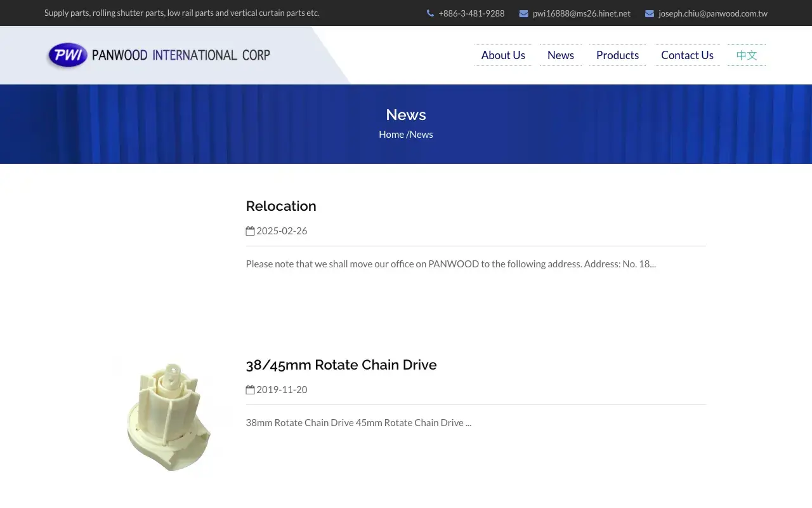Switch language to 中文
Viewport: 812px width, 508px height.
[x=747, y=55]
